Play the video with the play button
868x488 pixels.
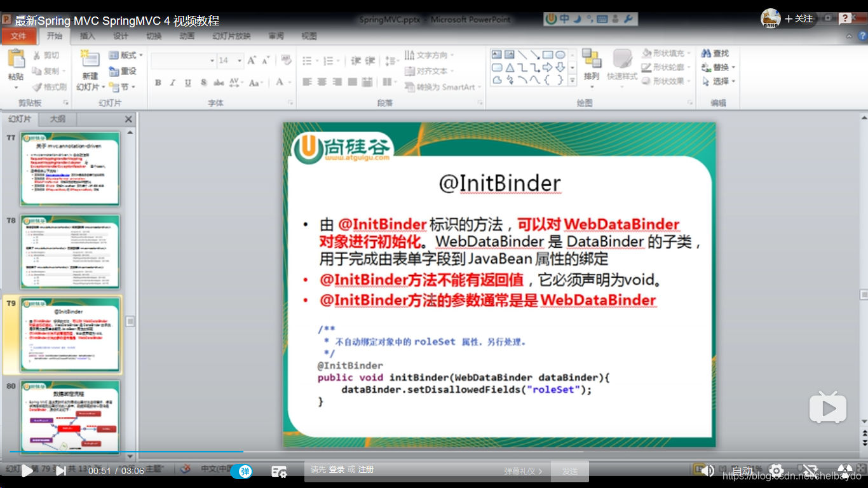27,471
